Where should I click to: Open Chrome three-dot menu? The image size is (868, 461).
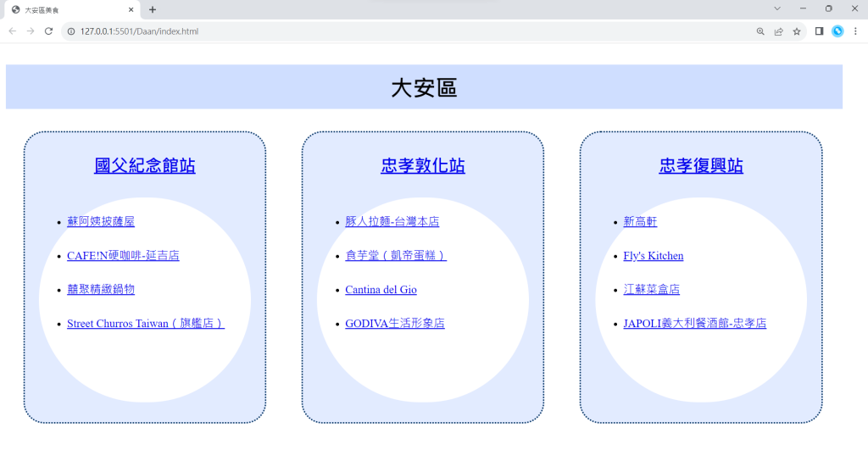click(x=855, y=31)
